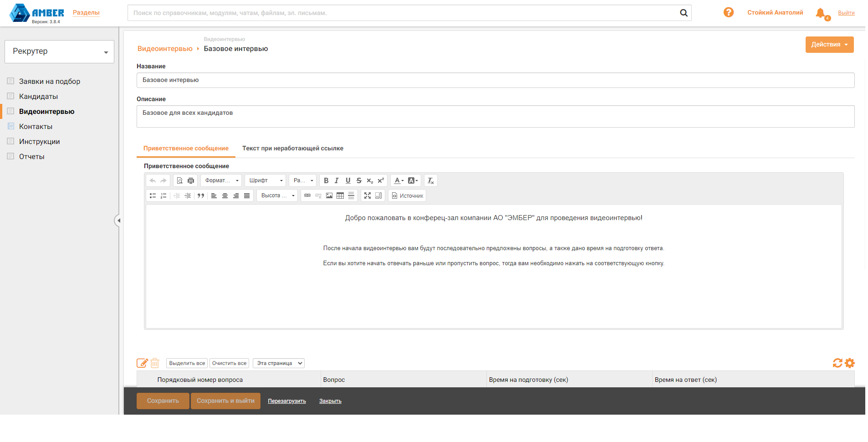The height and width of the screenshot is (442, 868).
Task: Toggle the show blocks option
Action: [x=378, y=196]
